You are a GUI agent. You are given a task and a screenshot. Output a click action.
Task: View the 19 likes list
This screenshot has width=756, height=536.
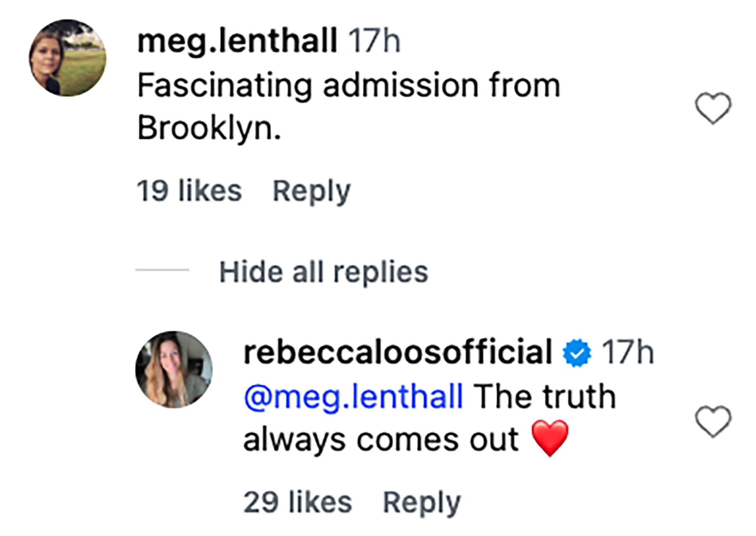coord(189,191)
